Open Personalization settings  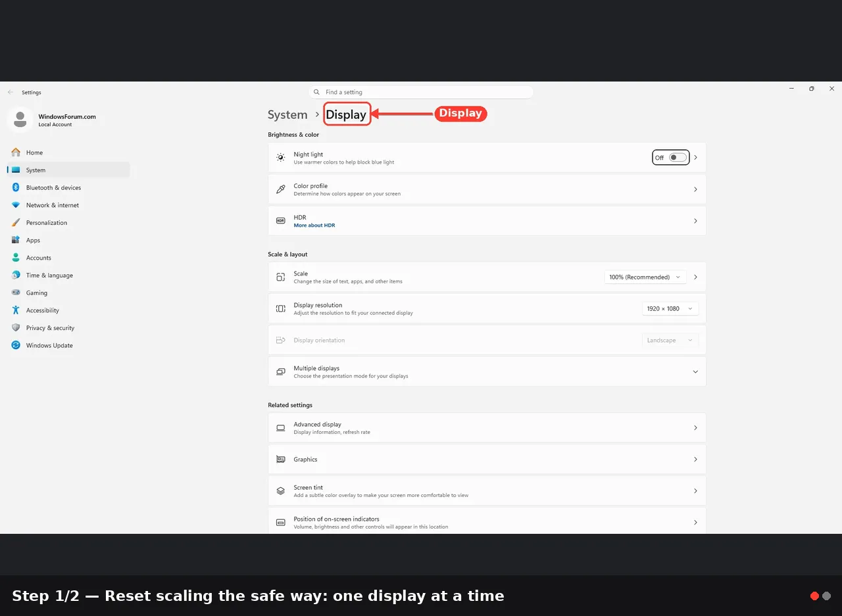coord(68,223)
